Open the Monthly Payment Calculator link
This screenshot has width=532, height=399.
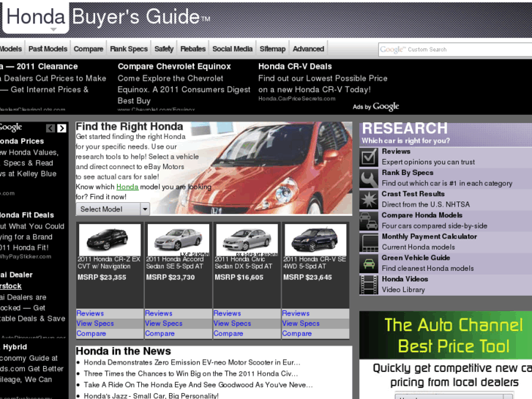pos(430,236)
